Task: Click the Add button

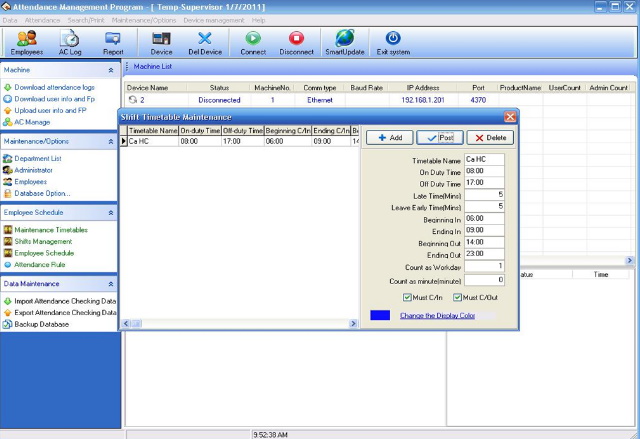Action: click(390, 137)
